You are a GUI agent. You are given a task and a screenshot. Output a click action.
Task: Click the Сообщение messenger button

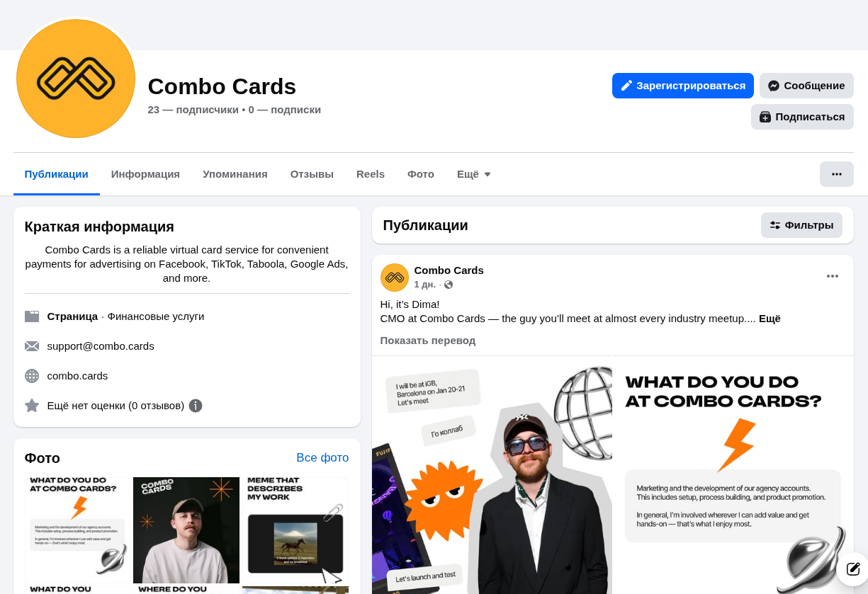coord(806,86)
